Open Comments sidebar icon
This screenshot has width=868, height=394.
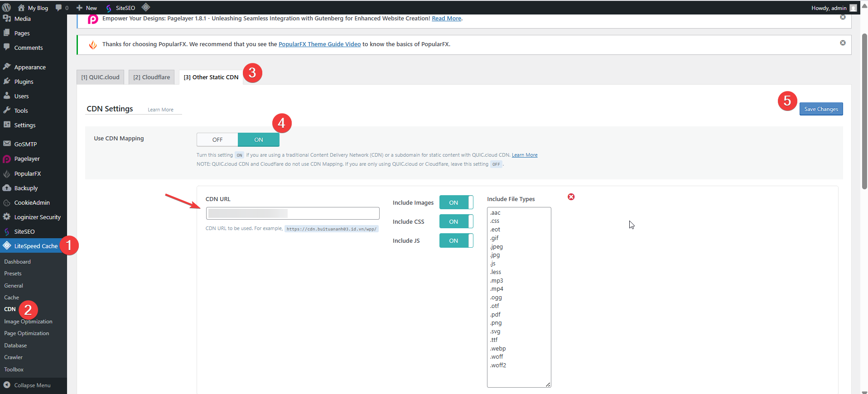click(7, 47)
